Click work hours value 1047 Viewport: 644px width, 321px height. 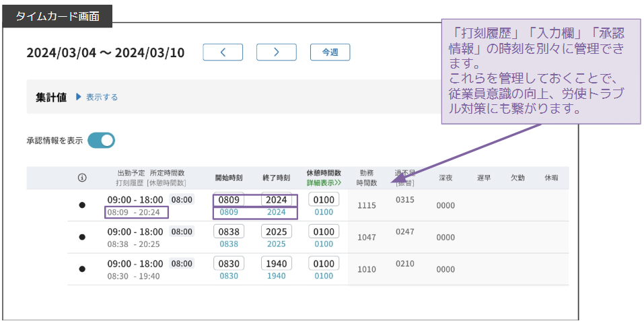[x=367, y=238]
